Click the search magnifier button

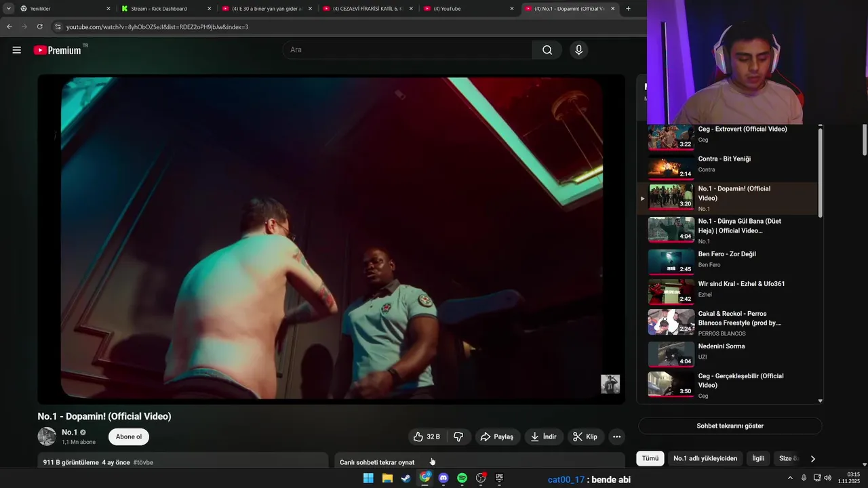point(547,49)
